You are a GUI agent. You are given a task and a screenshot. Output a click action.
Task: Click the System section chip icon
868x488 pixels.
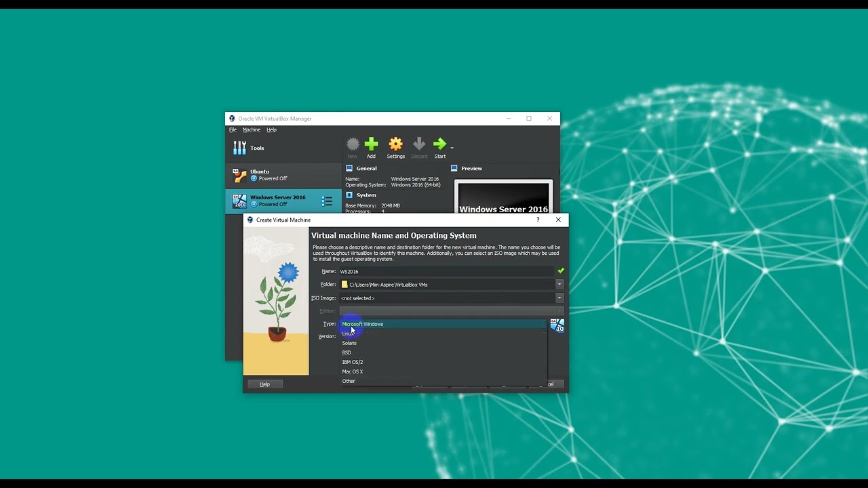tap(349, 195)
